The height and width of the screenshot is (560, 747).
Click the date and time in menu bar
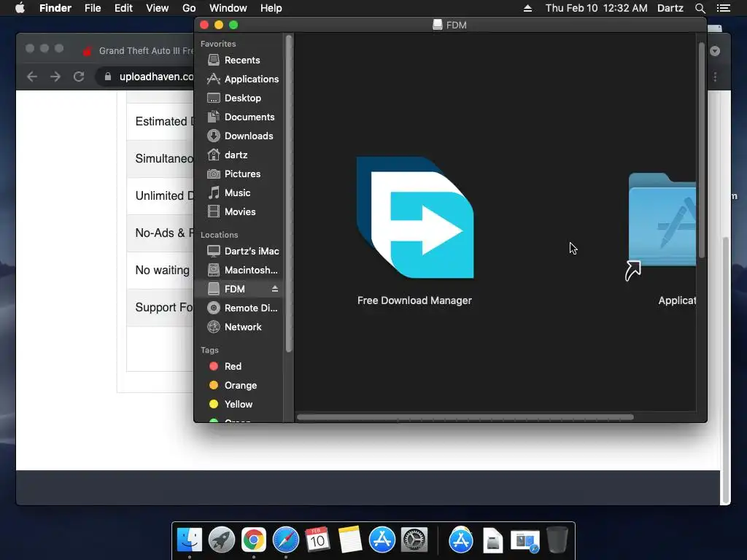click(596, 8)
